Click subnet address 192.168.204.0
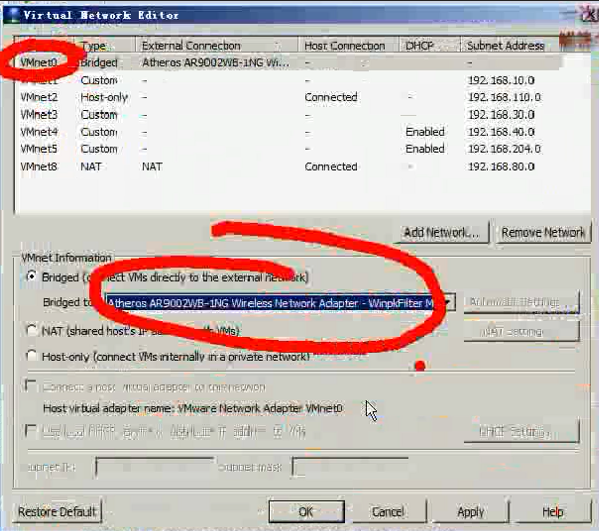The image size is (599, 531). pyautogui.click(x=504, y=149)
